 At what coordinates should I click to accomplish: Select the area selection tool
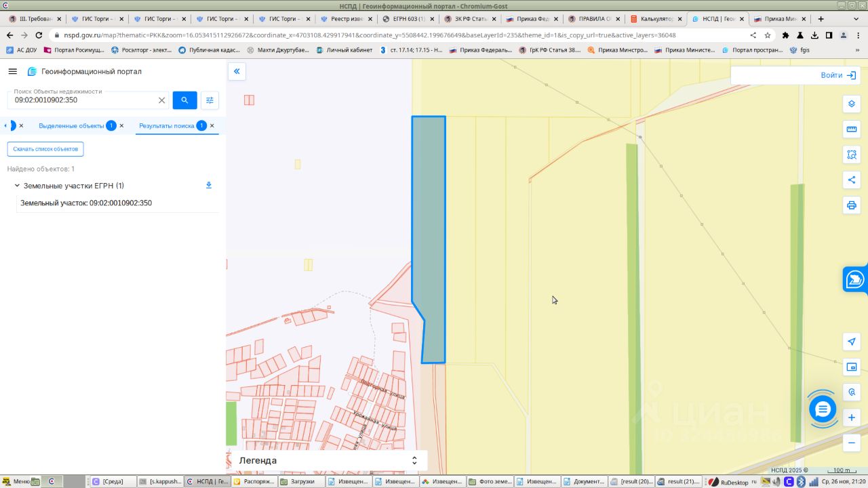[852, 155]
